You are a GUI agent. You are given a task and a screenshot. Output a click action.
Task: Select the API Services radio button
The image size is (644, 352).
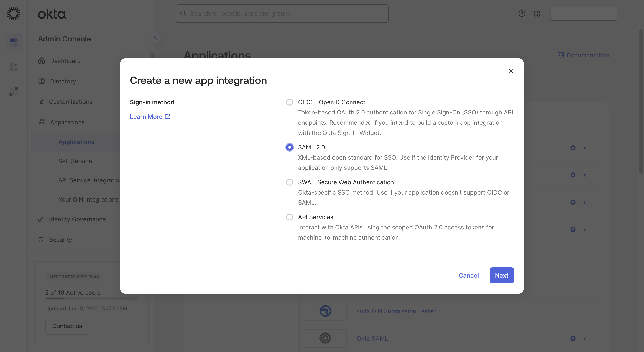click(289, 217)
